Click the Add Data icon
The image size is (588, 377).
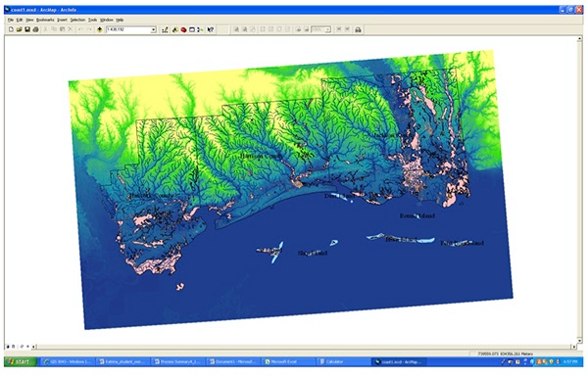100,29
